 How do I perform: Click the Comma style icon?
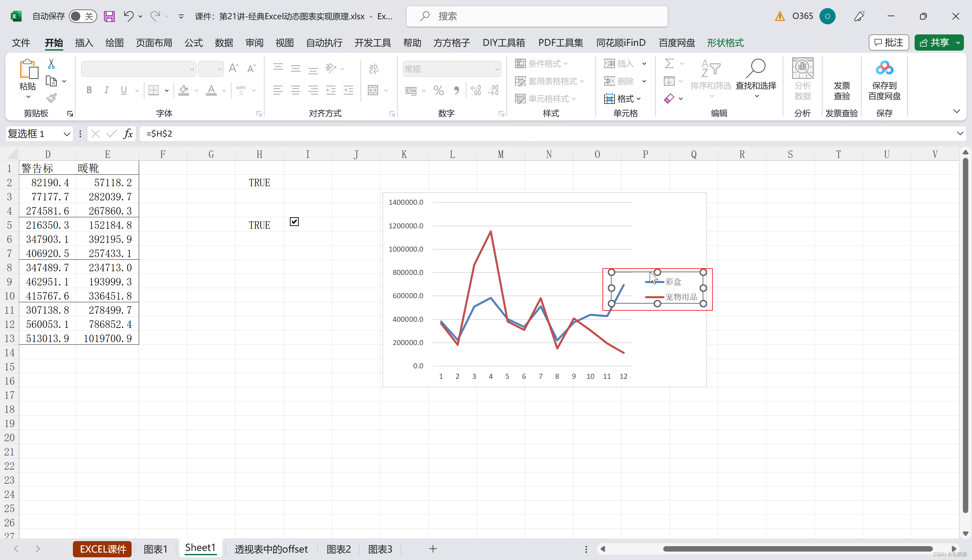456,90
